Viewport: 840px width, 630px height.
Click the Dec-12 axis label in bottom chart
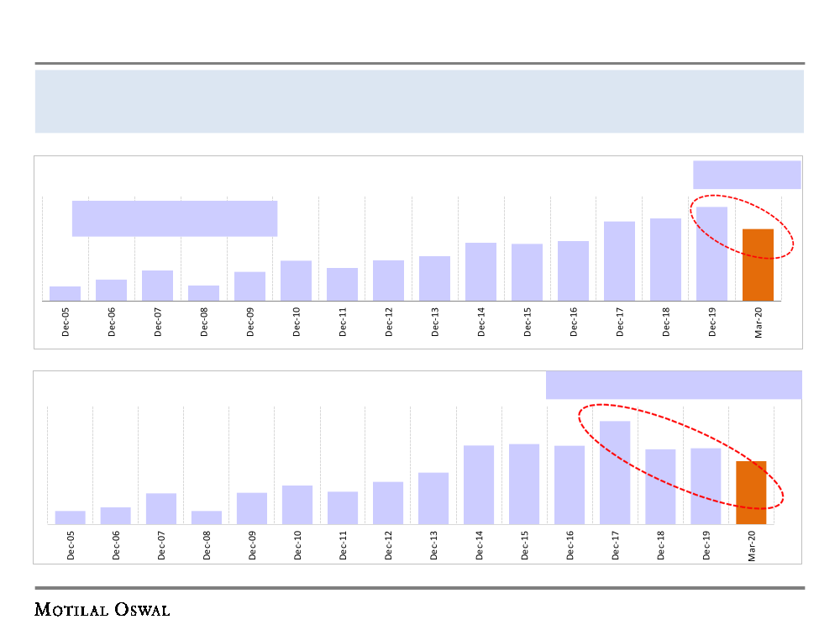(x=388, y=545)
